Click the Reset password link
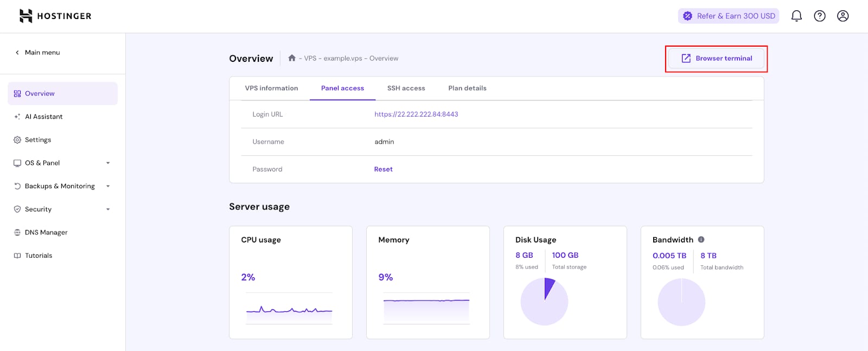 [x=383, y=169]
